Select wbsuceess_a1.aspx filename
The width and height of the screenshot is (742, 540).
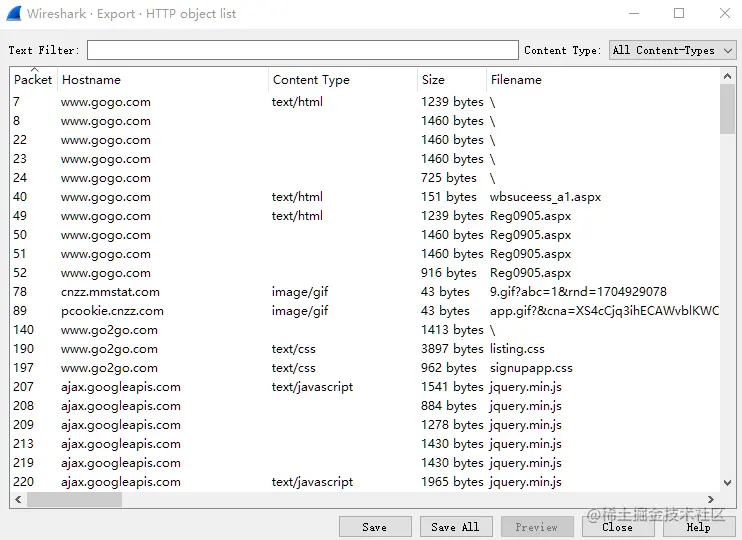click(x=545, y=197)
